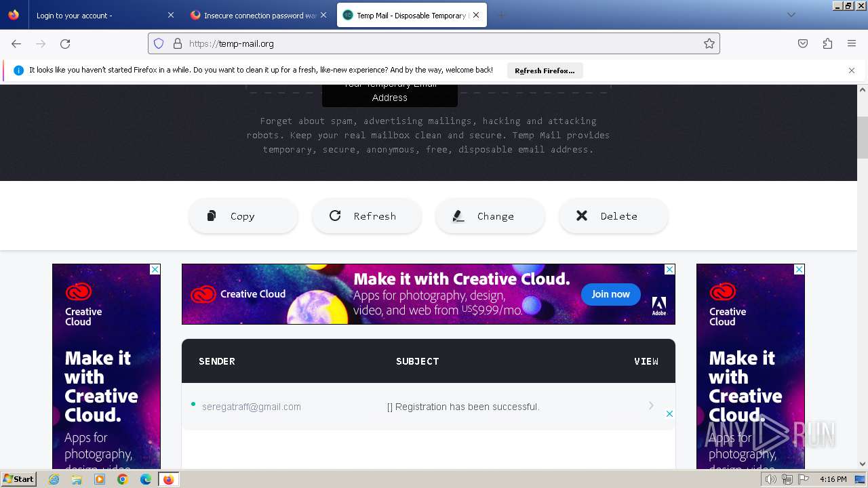The height and width of the screenshot is (488, 868).
Task: Click the SUBJECT column header
Action: click(418, 361)
